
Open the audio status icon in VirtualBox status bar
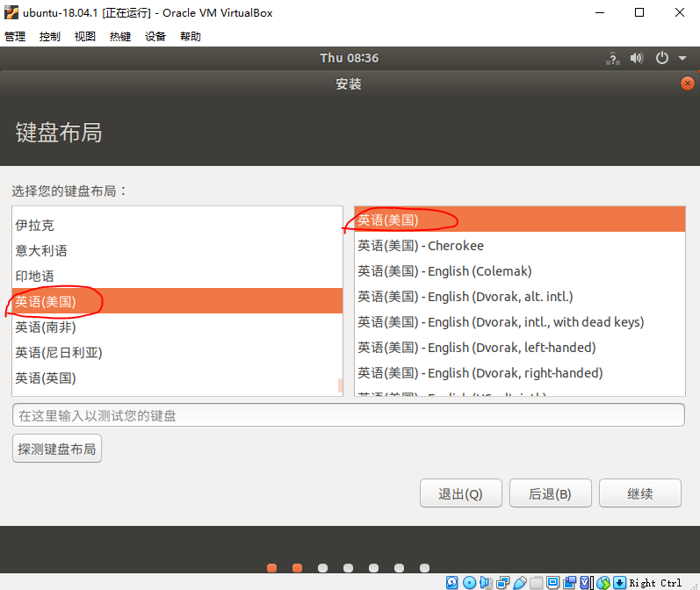click(486, 582)
